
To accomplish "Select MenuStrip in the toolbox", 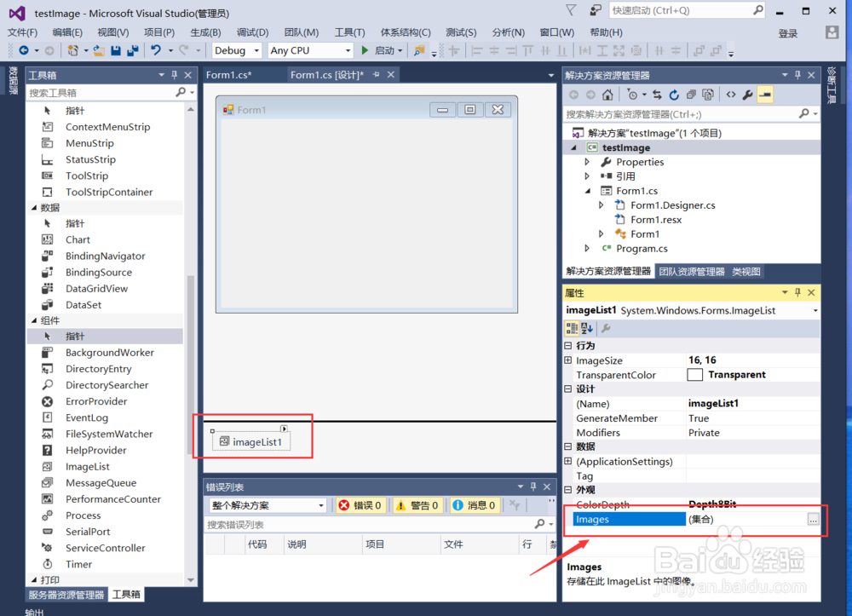I will tap(89, 143).
